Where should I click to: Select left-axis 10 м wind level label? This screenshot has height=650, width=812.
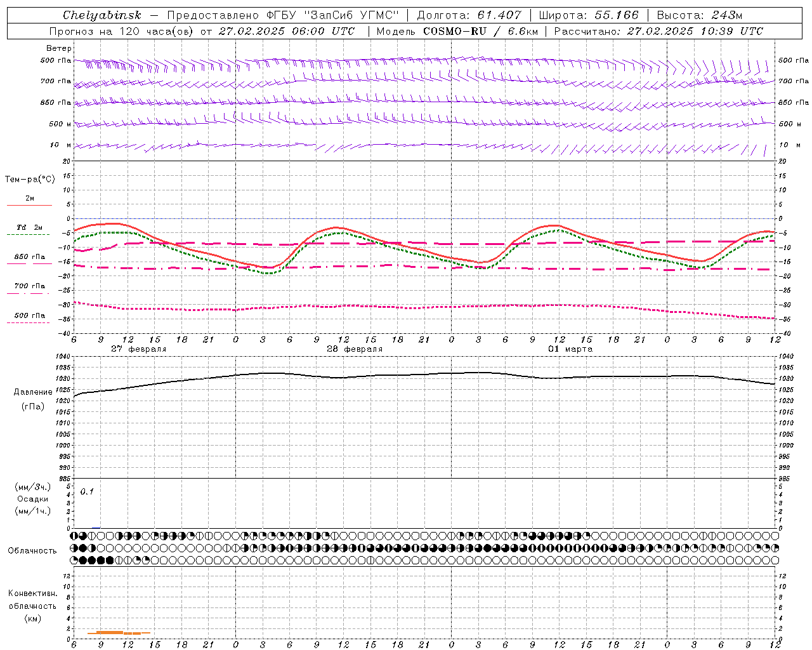pos(60,145)
